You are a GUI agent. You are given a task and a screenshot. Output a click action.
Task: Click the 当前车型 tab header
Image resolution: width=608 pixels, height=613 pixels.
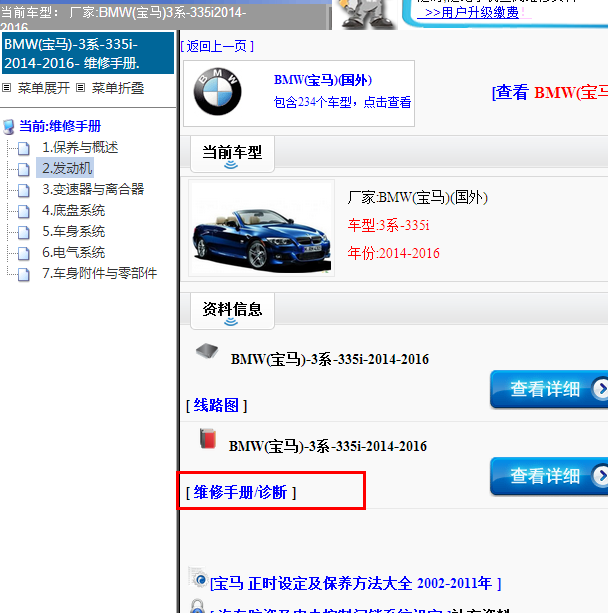pos(232,153)
